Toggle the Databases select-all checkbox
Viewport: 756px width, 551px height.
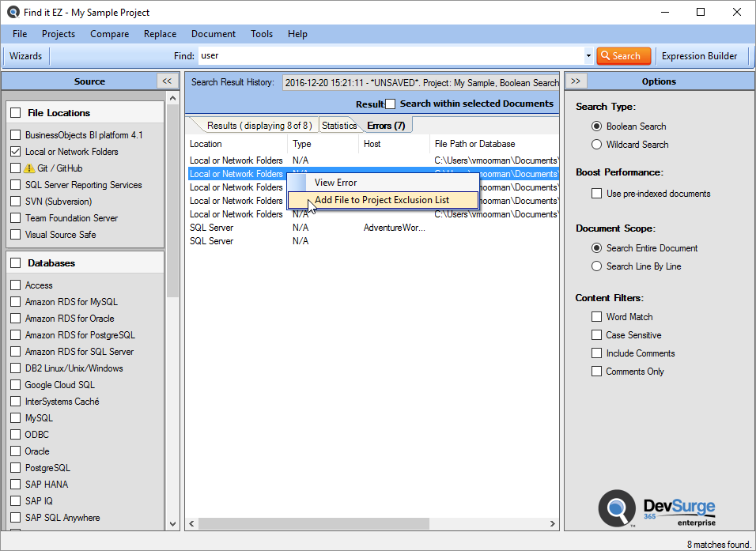coord(16,263)
